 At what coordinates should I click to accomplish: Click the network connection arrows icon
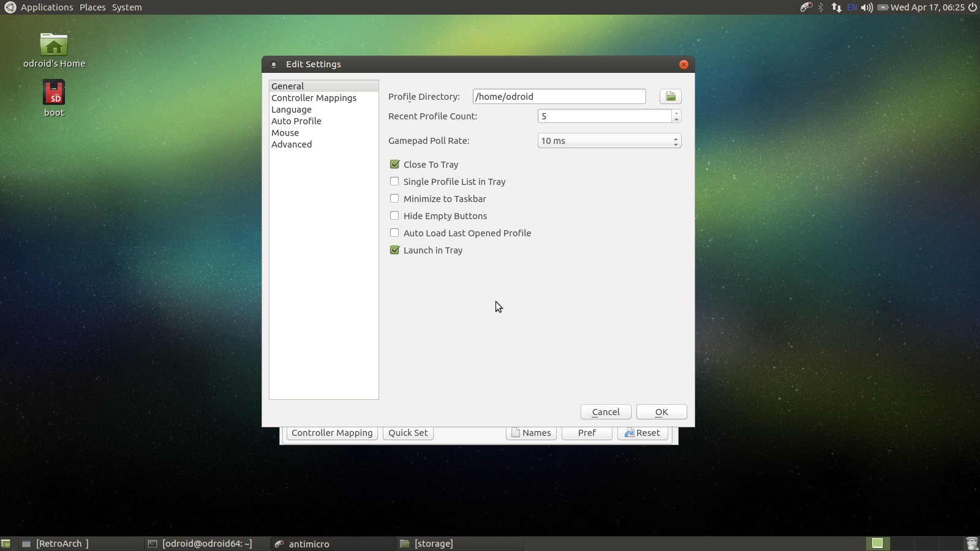coord(836,7)
